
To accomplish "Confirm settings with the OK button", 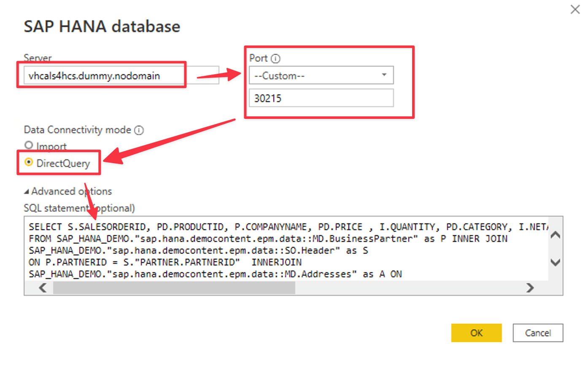I will pyautogui.click(x=477, y=333).
